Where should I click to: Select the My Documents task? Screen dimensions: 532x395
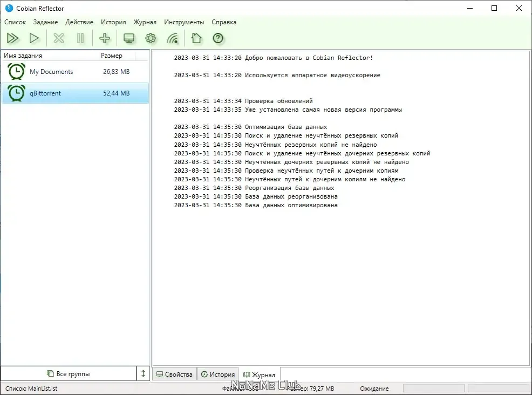pyautogui.click(x=75, y=72)
